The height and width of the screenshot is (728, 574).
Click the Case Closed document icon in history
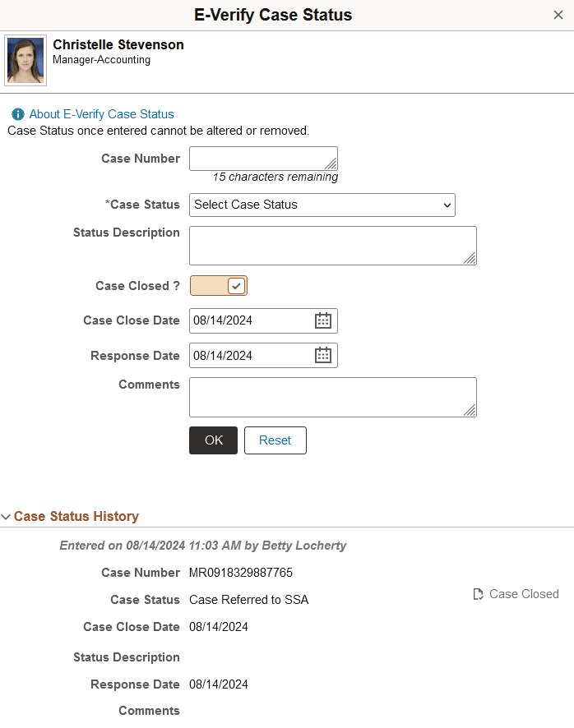(477, 593)
